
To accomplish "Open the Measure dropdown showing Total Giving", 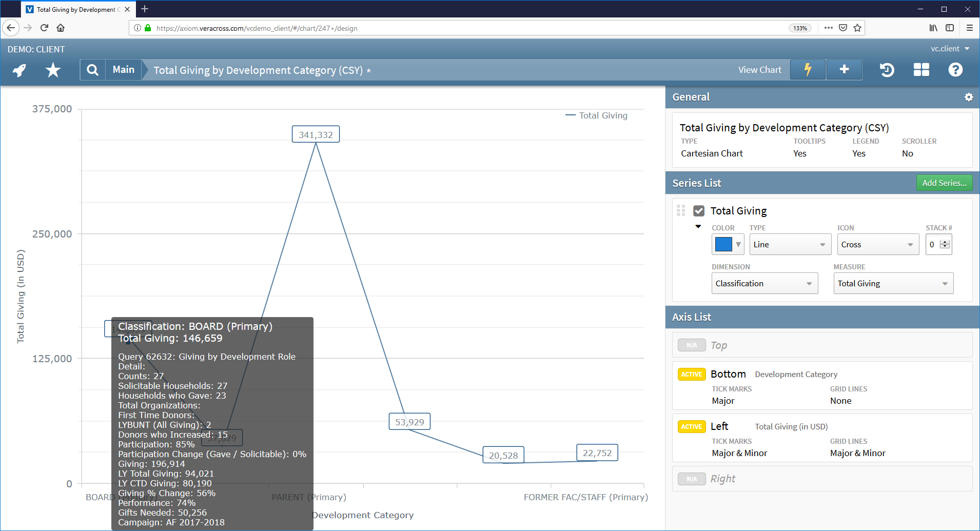I will [893, 283].
